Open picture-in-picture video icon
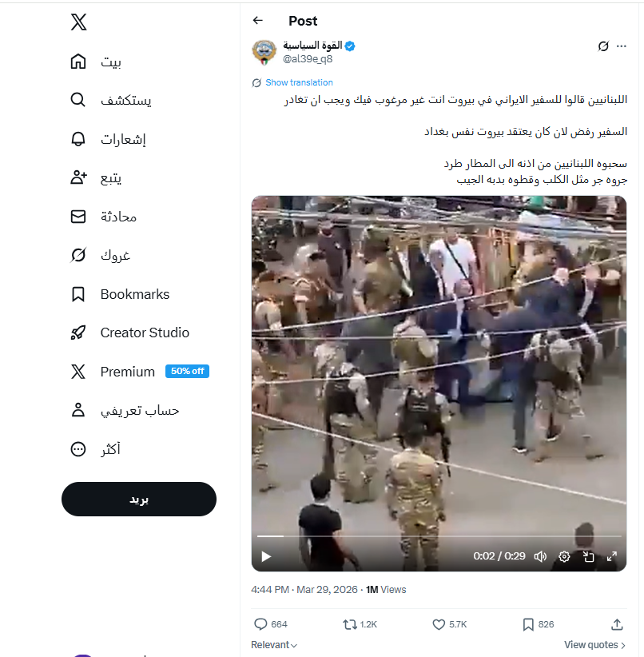This screenshot has height=657, width=644. pyautogui.click(x=588, y=556)
